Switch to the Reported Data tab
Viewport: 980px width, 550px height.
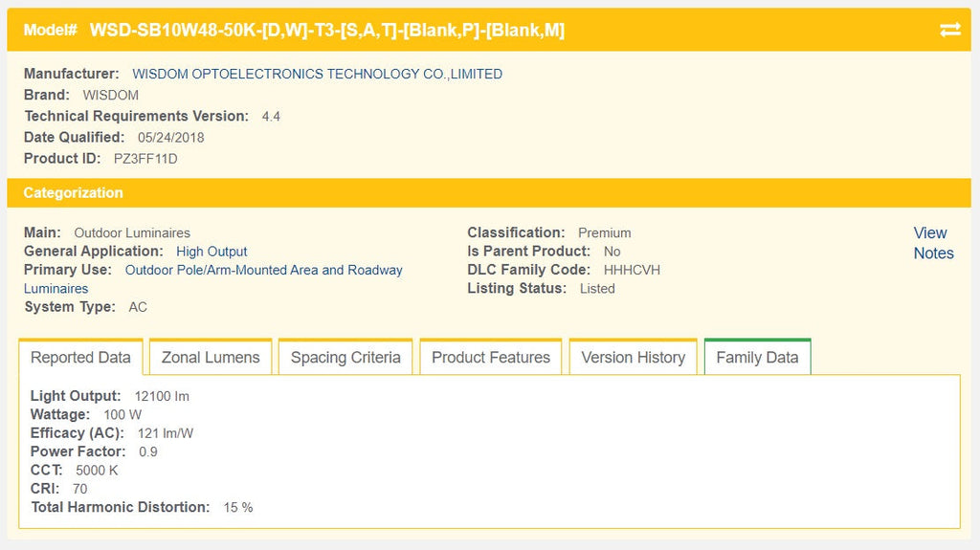pos(80,358)
